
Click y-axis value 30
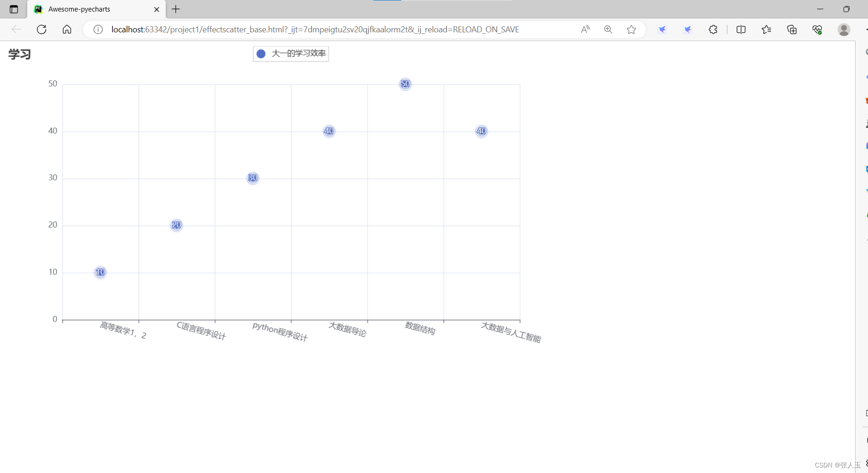pyautogui.click(x=53, y=178)
